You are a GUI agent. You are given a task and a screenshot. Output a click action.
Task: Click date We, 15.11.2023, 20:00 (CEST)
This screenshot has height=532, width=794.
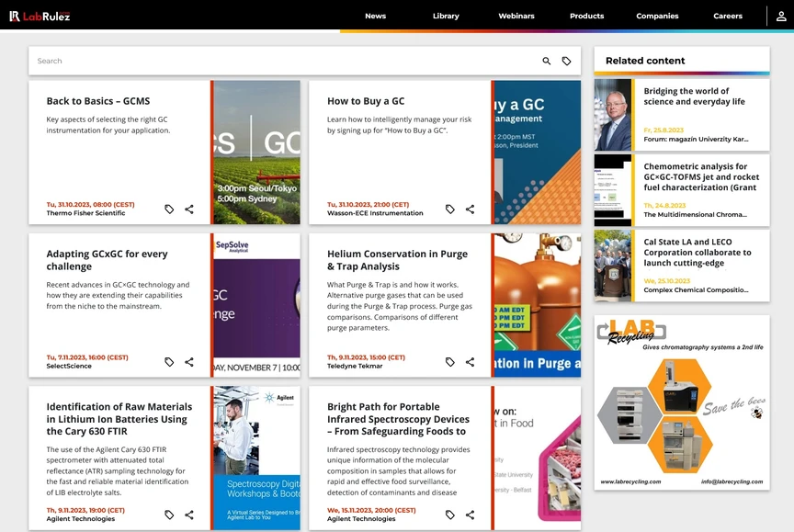tap(371, 510)
